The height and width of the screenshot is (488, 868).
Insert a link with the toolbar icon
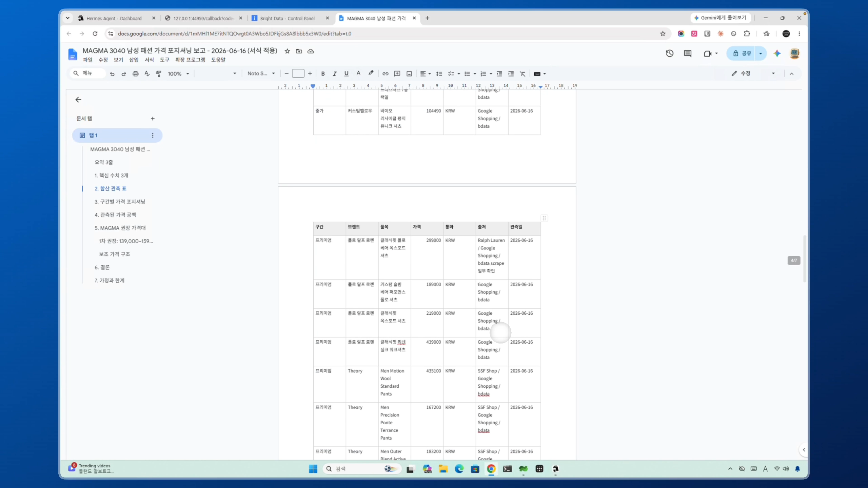point(386,74)
